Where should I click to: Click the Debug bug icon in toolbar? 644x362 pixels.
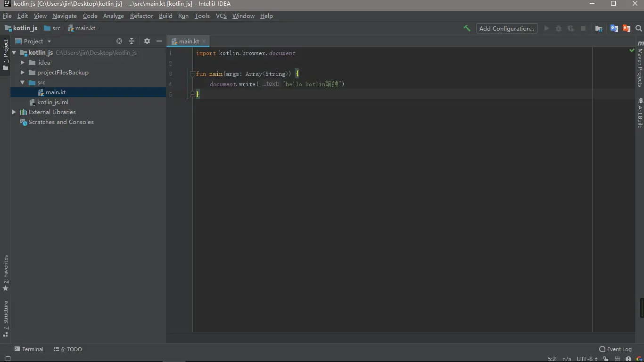click(559, 28)
